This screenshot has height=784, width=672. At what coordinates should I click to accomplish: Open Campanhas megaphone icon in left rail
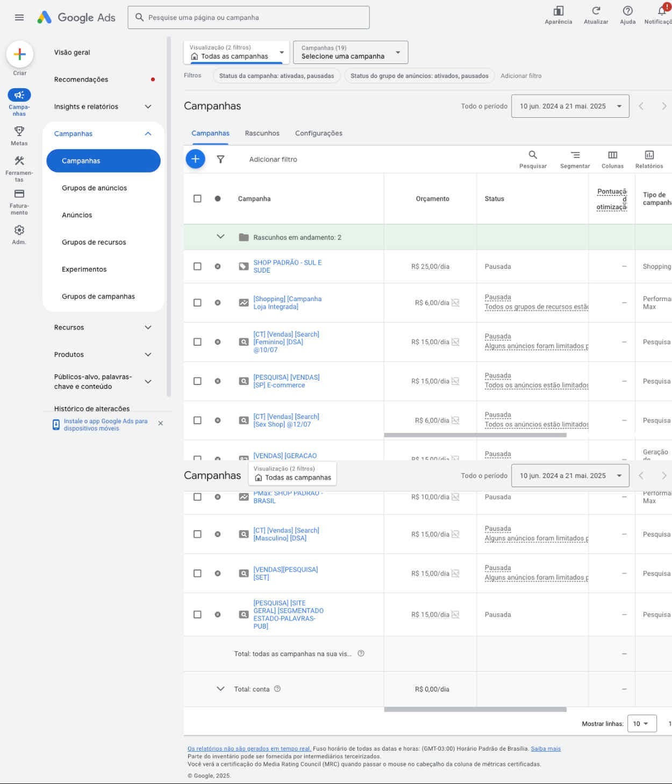pyautogui.click(x=19, y=95)
